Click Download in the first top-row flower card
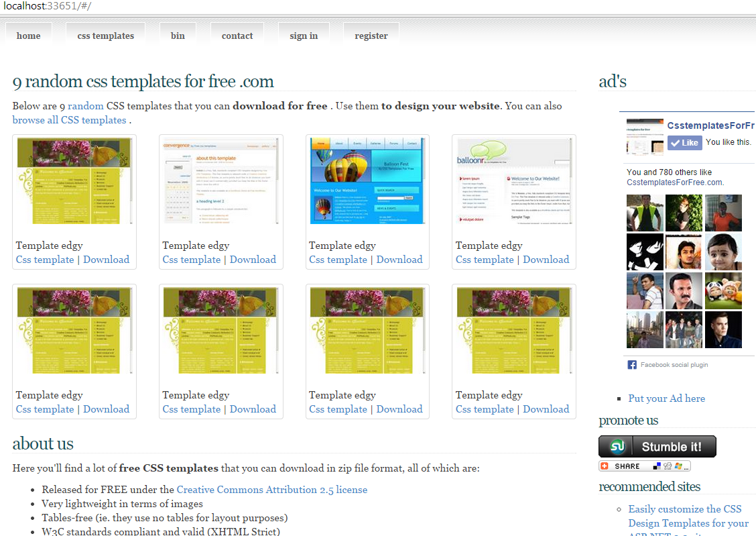The image size is (756, 536). 106,260
